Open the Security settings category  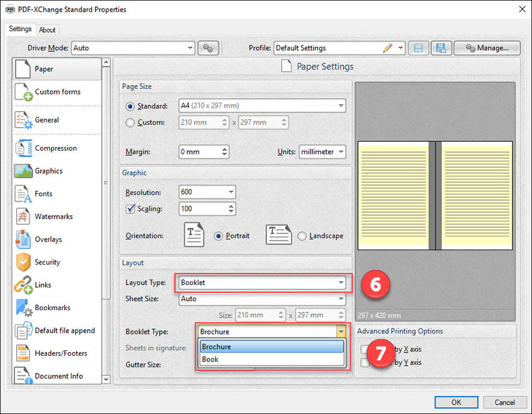(x=57, y=262)
